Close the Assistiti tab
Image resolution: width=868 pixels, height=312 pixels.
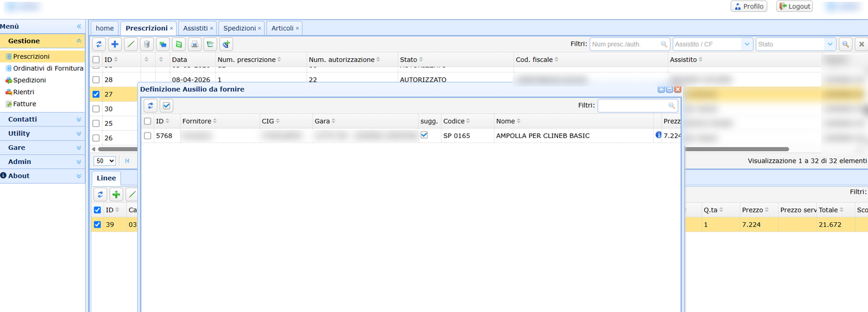[x=211, y=28]
